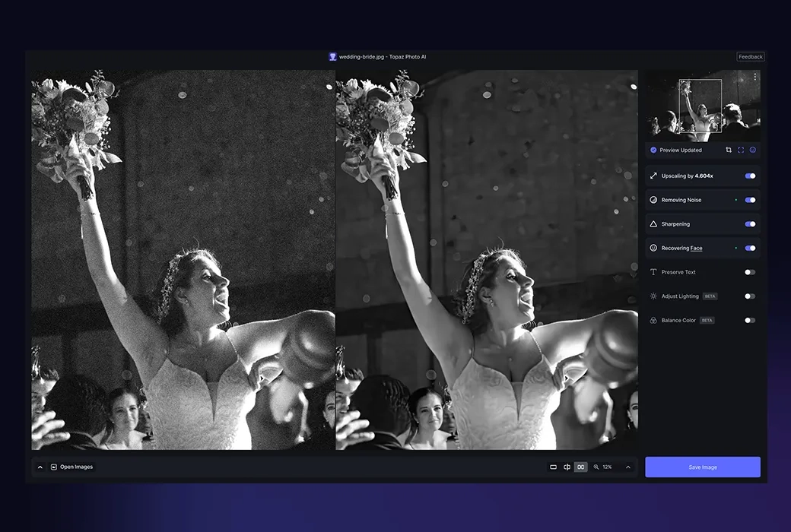Click the Preview Updated status text
Screen dimensions: 791x532
click(681, 150)
